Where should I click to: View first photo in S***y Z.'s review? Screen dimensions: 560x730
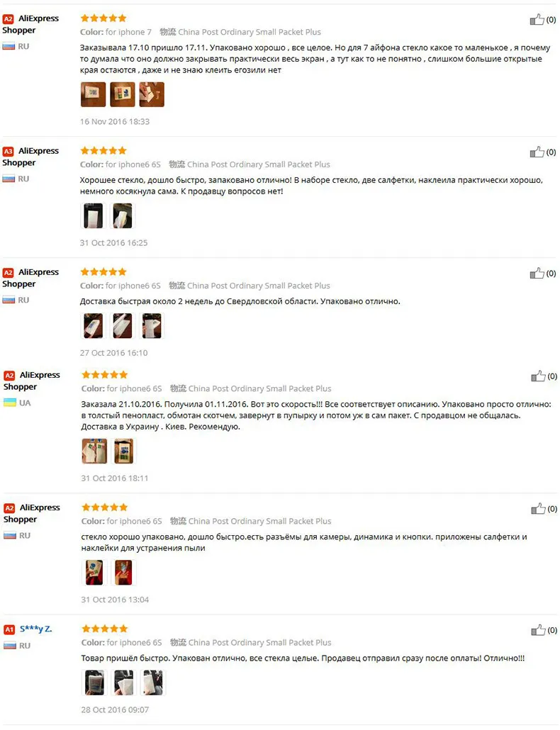(x=94, y=683)
